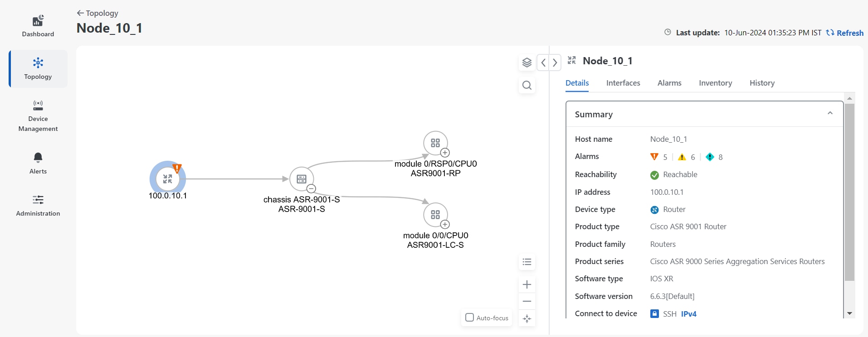The height and width of the screenshot is (337, 868).
Task: Select the last update timestamp
Action: 773,33
